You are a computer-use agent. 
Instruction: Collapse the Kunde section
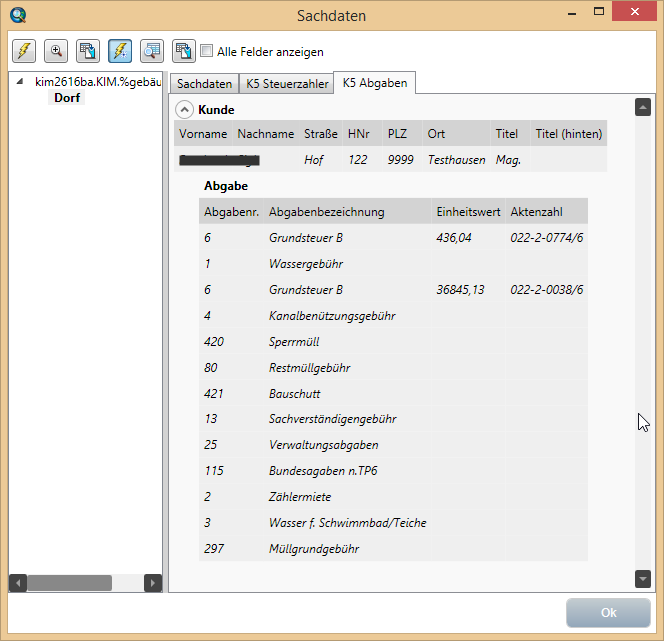(184, 110)
